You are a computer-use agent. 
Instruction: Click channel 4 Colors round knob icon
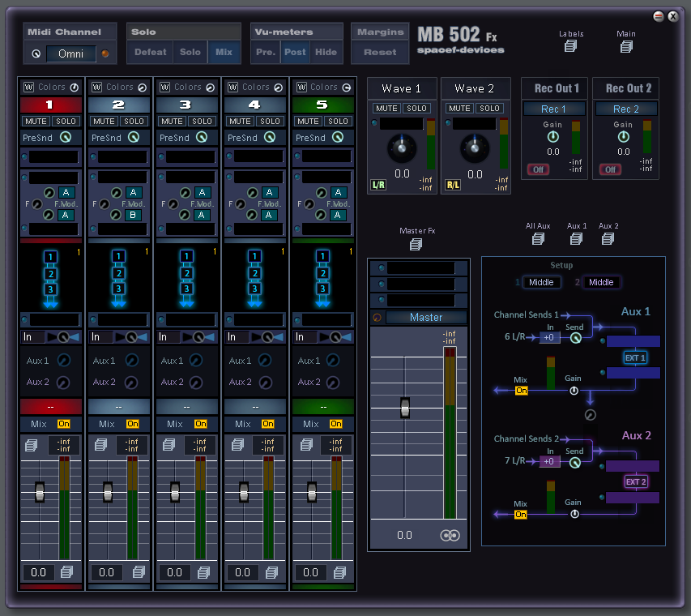click(278, 88)
